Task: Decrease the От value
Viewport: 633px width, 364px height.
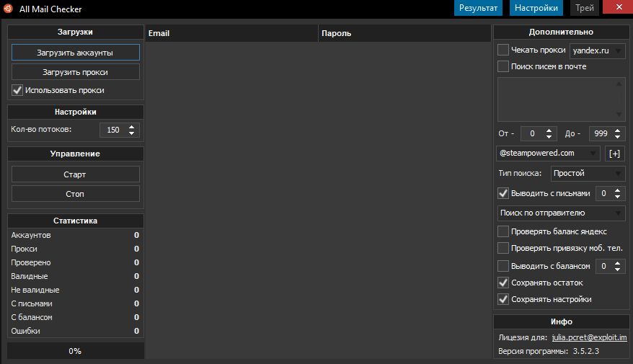Action: (549, 136)
